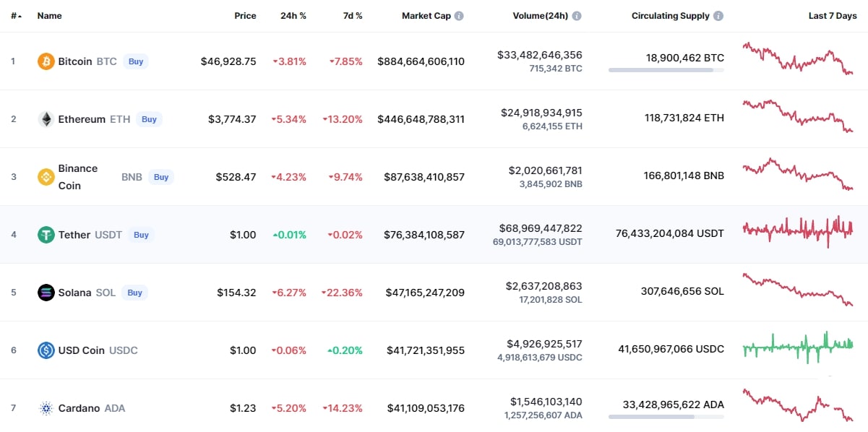Screen dimensions: 868x432
Task: Click Tether market cap $76,384,108,587
Action: pyautogui.click(x=424, y=235)
